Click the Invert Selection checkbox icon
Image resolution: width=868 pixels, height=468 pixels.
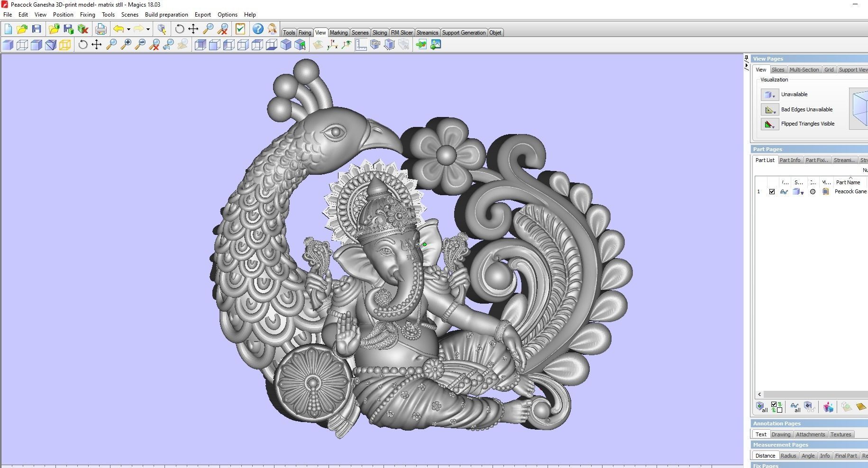[x=777, y=407]
